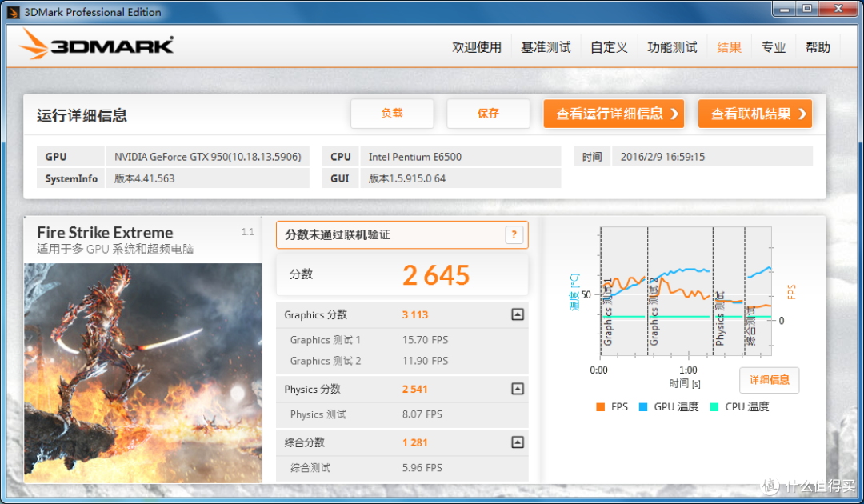The height and width of the screenshot is (504, 864).
Task: Click Physics 测试 value 8.07 FPS
Action: 422,414
